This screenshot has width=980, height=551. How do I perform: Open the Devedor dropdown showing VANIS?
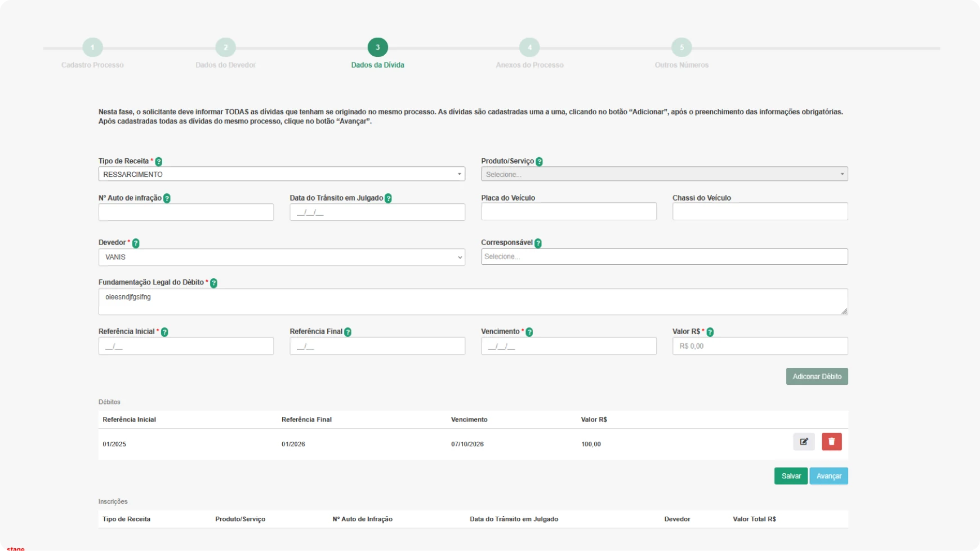[x=282, y=257]
